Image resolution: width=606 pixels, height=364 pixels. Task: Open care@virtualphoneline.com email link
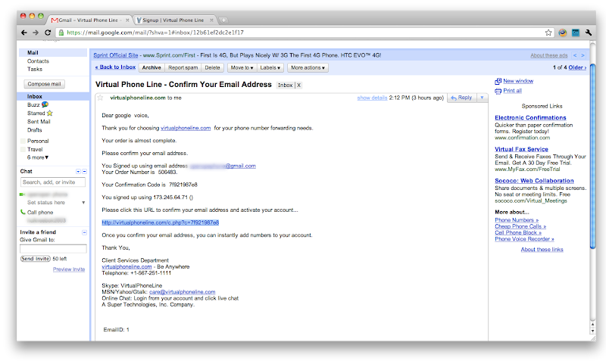pos(182,292)
